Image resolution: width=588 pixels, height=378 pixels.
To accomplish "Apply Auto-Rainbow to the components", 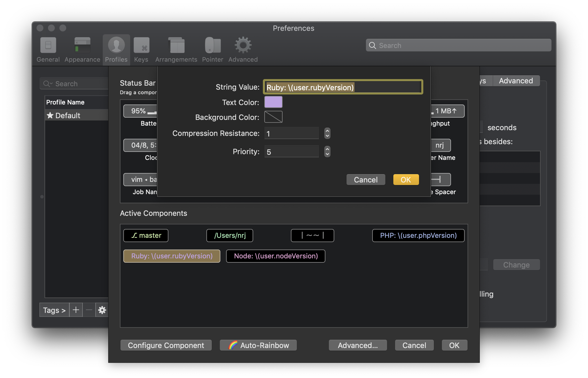I will (x=258, y=345).
